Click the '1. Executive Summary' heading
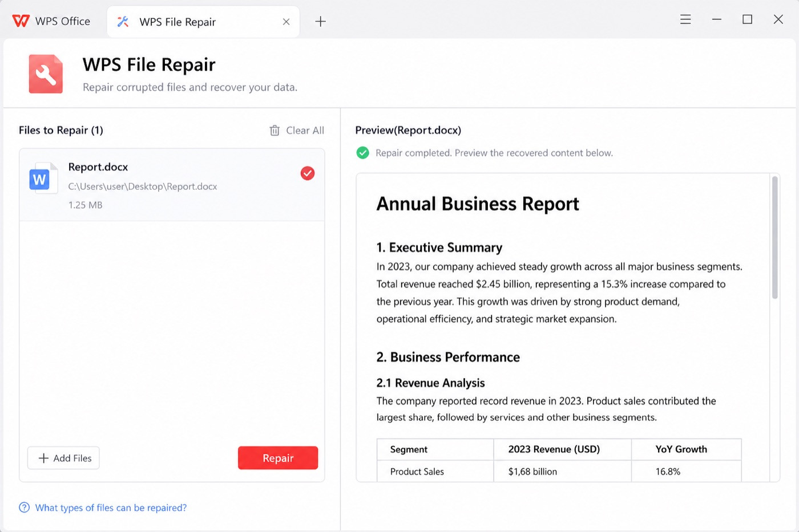This screenshot has width=799, height=532. pos(439,247)
